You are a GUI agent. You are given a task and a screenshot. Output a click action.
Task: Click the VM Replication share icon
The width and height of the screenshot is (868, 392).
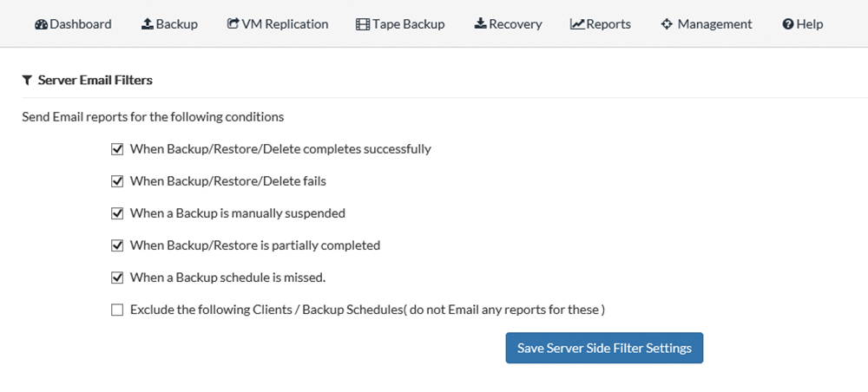click(233, 23)
